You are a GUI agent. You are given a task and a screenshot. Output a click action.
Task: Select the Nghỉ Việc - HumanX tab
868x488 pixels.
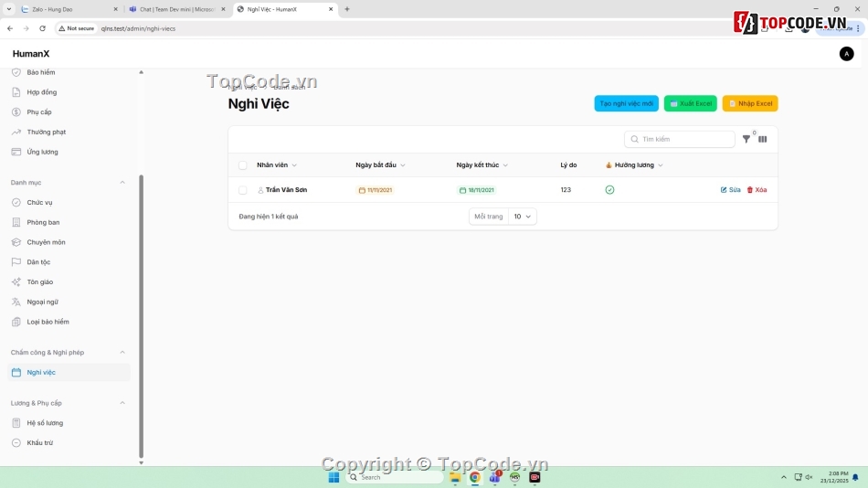point(284,9)
